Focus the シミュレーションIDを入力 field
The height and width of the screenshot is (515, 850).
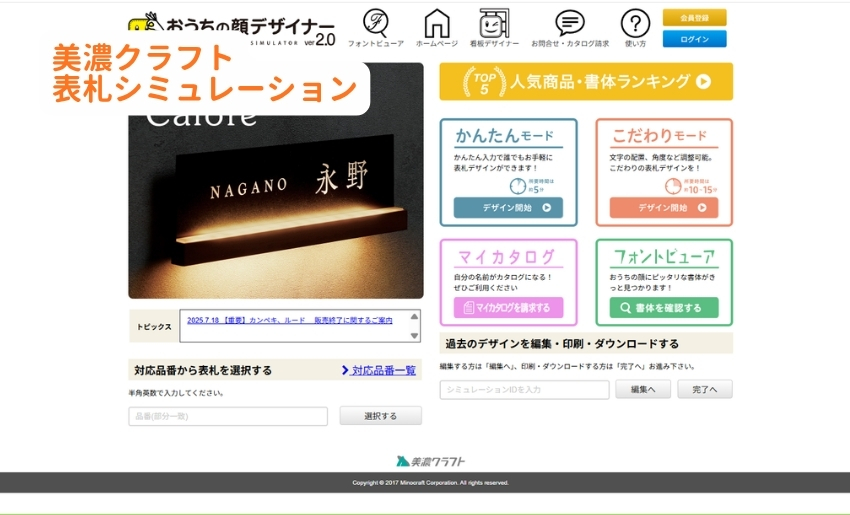(525, 389)
